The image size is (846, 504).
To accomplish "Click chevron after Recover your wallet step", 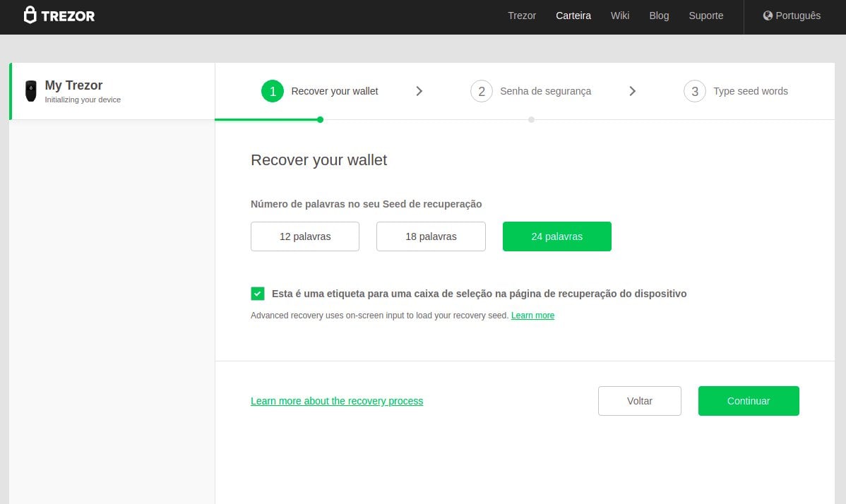I will [x=419, y=91].
